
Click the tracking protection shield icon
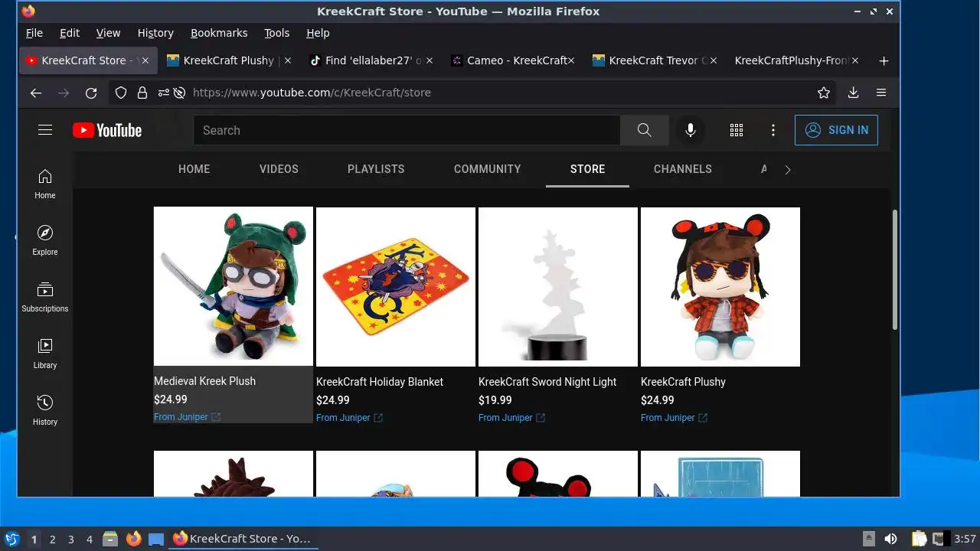[120, 93]
